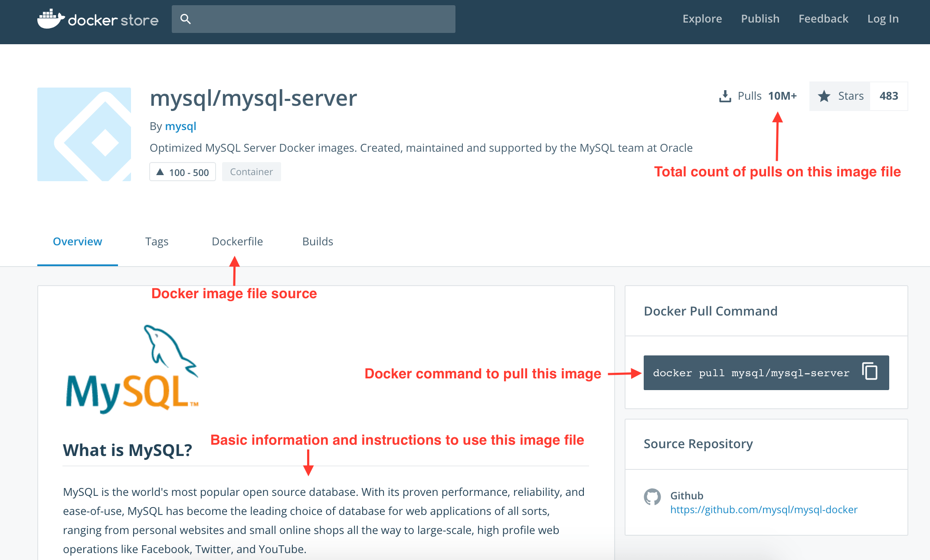Click the Container tag label
Viewport: 930px width, 560px height.
[252, 172]
